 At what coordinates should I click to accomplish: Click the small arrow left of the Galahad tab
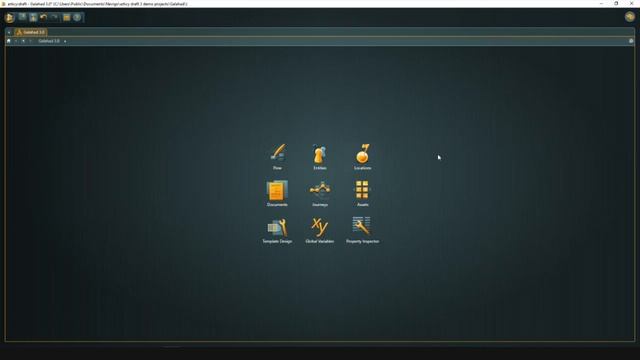pyautogui.click(x=9, y=32)
